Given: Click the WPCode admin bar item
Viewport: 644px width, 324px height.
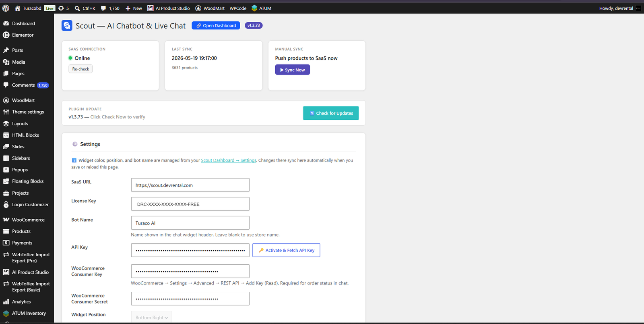Looking at the screenshot, I should point(238,8).
